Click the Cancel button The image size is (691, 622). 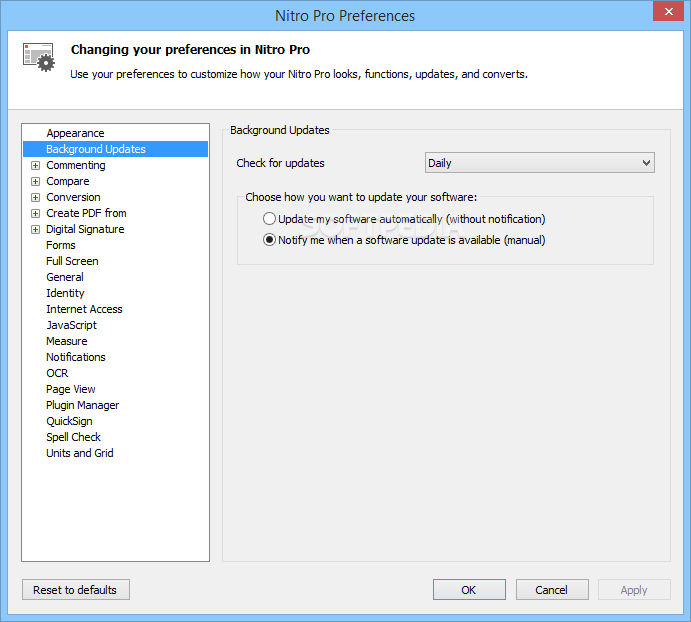(x=552, y=590)
